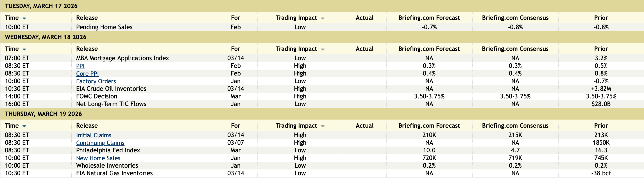Sort Thursday section using Trading Impact arrow
644x178 pixels.
tap(322, 126)
